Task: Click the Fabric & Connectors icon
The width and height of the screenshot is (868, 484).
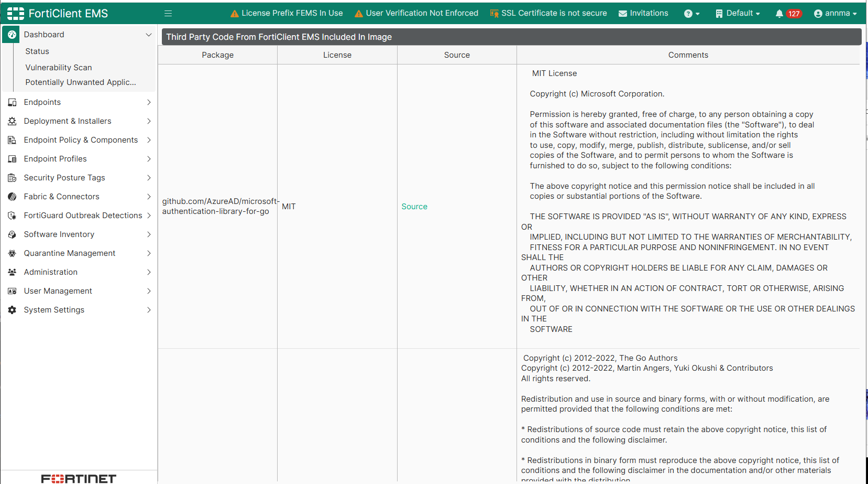Action: [x=12, y=197]
